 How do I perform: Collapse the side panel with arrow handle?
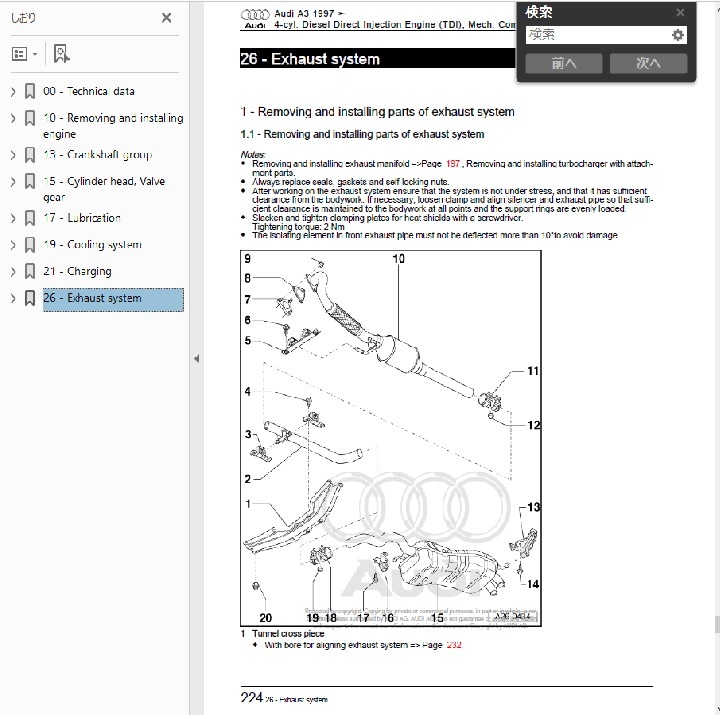pos(197,359)
